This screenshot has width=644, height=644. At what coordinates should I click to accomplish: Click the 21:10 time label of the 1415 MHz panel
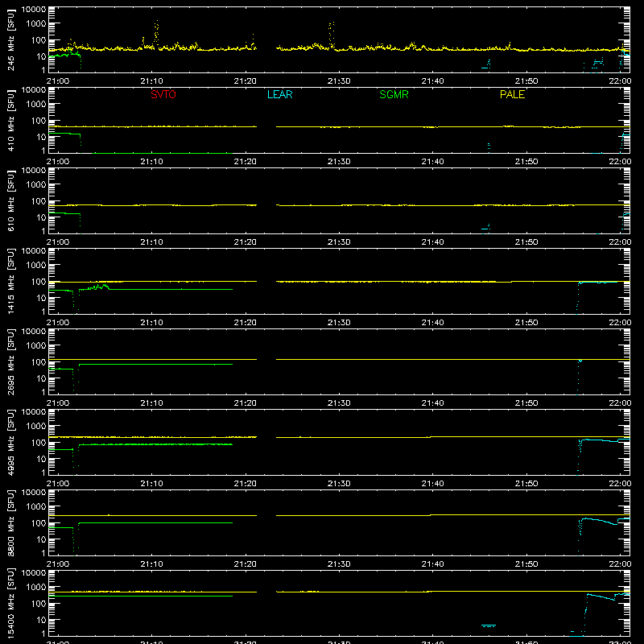click(x=151, y=323)
